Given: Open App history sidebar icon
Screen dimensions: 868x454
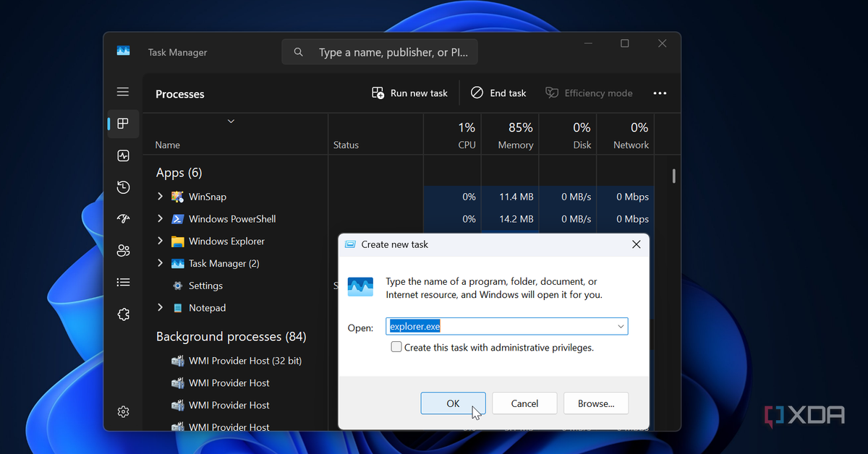Looking at the screenshot, I should click(123, 188).
